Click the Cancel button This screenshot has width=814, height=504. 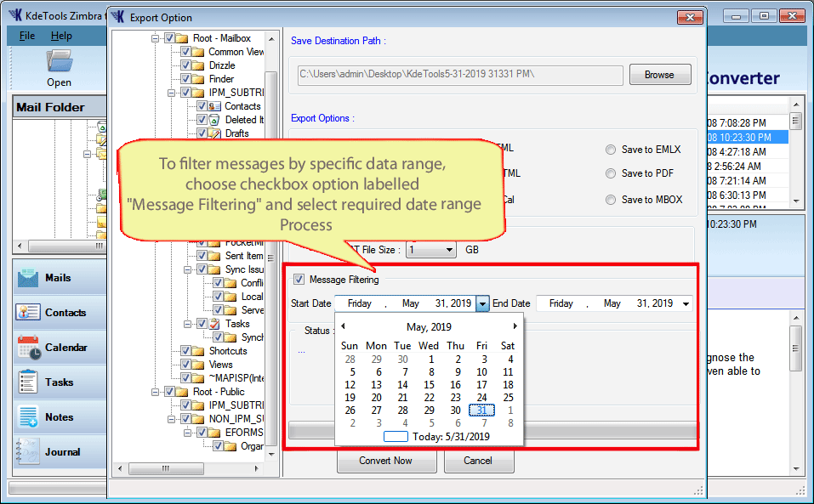click(478, 461)
